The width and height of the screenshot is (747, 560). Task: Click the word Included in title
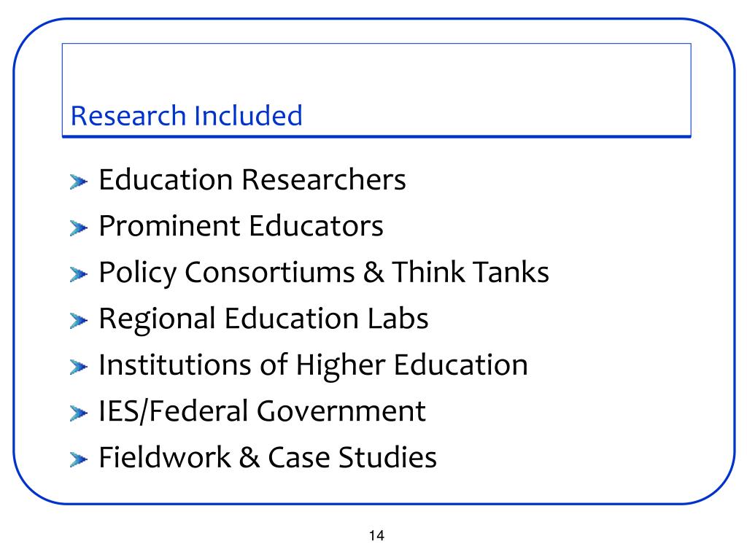click(x=248, y=116)
